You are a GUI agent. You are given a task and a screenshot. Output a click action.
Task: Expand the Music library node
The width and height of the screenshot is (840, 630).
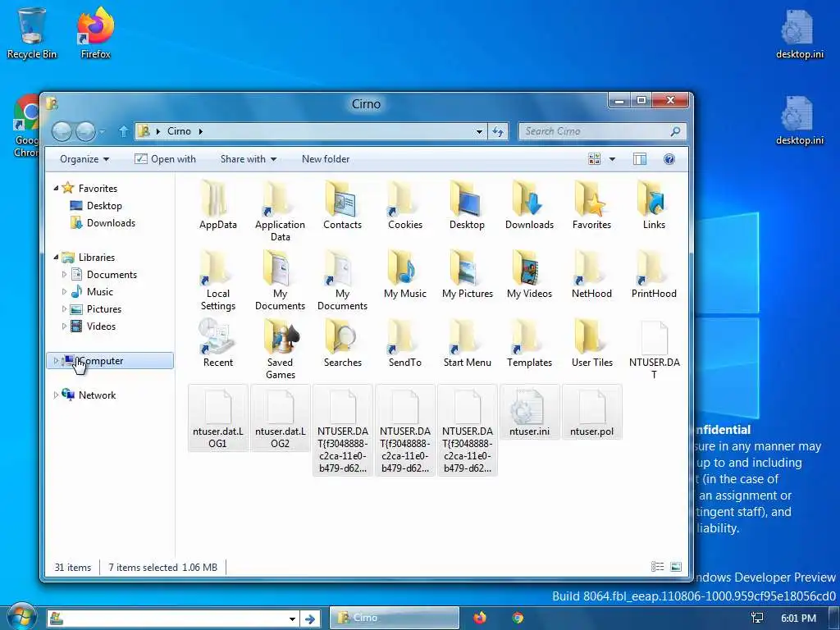[64, 291]
